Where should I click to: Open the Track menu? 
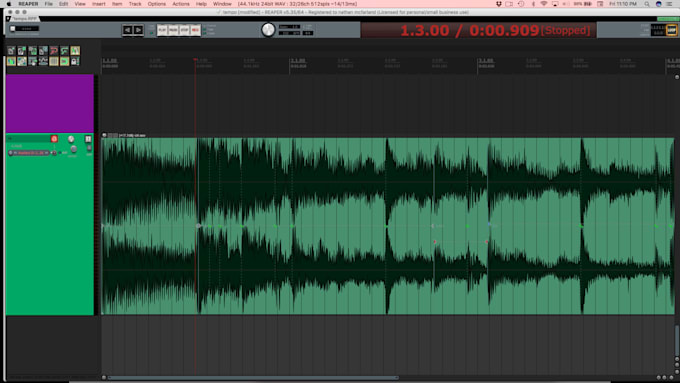point(135,4)
